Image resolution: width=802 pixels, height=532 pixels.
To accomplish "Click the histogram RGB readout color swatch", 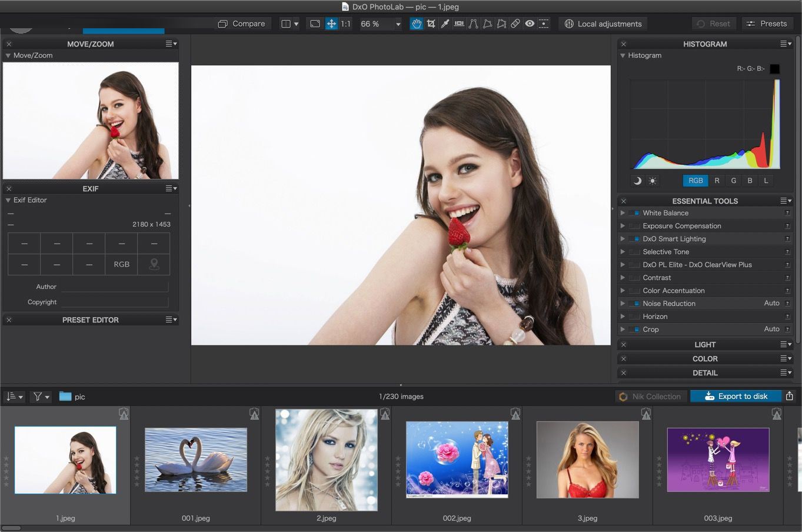I will click(x=775, y=69).
